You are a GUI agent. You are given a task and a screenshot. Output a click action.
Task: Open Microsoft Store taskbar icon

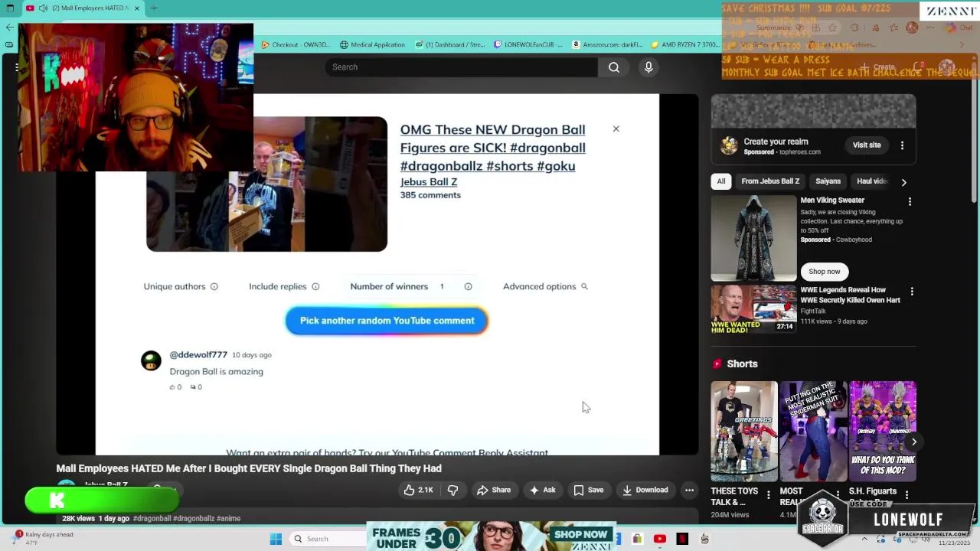[637, 539]
